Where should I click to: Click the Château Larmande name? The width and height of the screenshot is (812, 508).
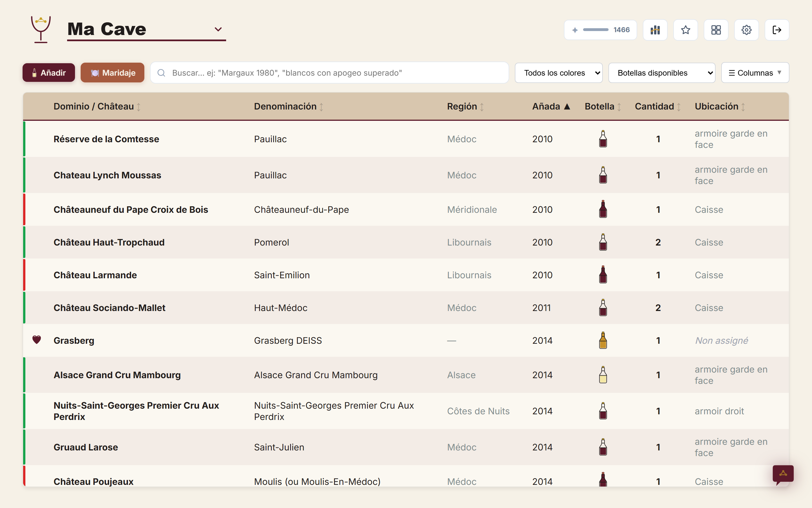[95, 275]
